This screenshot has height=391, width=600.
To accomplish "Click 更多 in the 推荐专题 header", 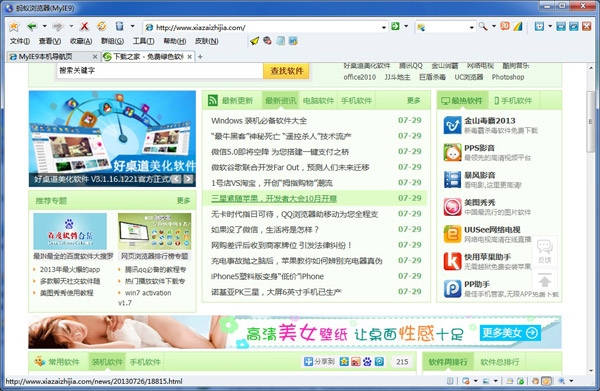I will point(183,200).
